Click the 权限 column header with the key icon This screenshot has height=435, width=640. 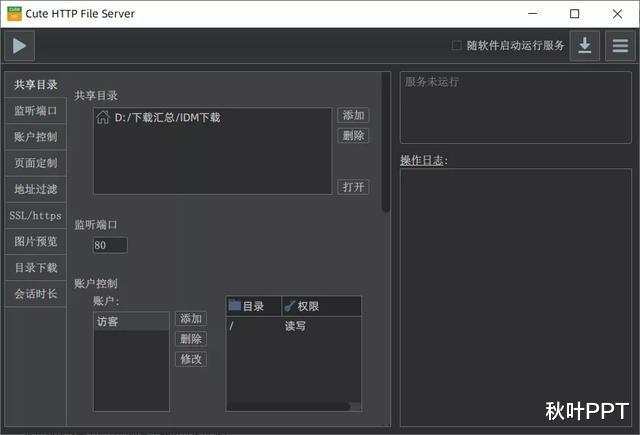pos(321,306)
